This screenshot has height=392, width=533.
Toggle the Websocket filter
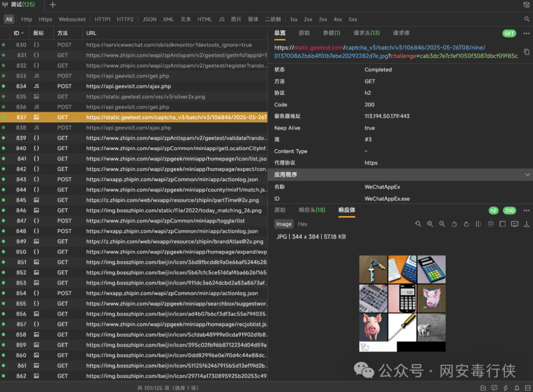[72, 19]
